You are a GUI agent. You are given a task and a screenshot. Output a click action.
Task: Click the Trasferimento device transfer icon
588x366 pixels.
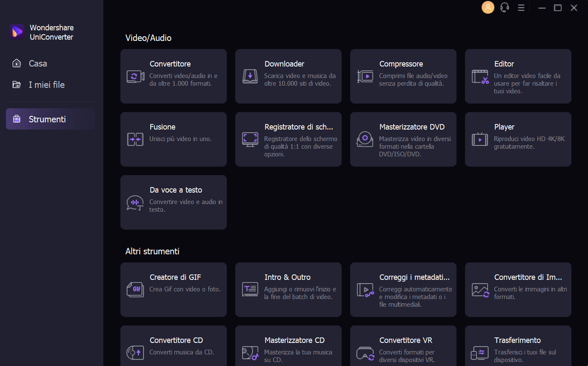click(480, 353)
